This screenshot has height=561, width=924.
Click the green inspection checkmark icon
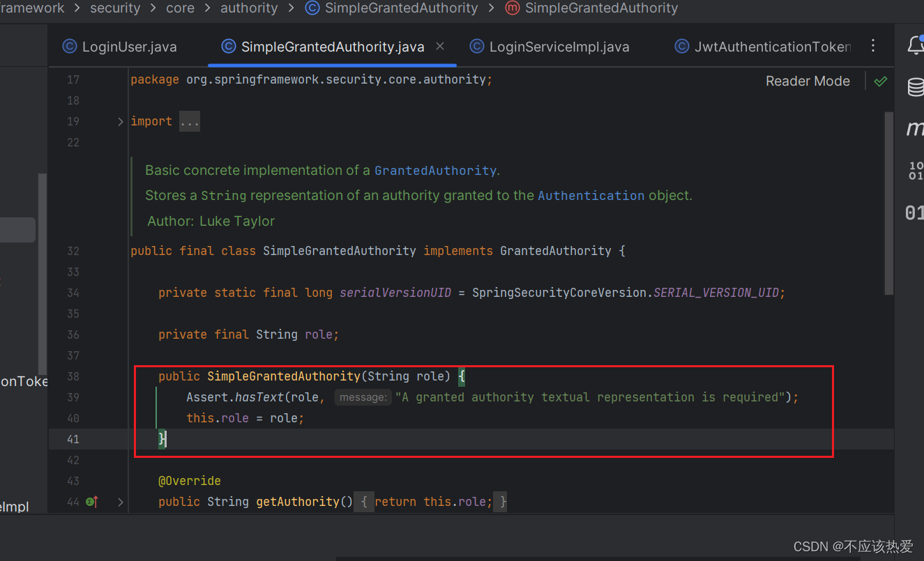click(x=881, y=81)
